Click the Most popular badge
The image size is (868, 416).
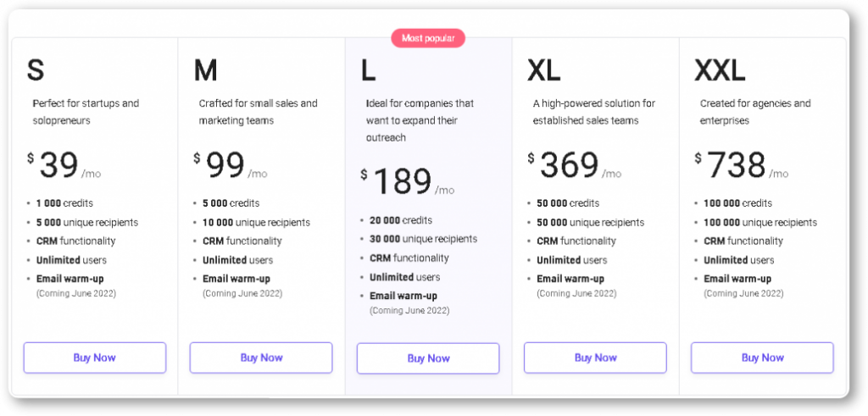[428, 38]
